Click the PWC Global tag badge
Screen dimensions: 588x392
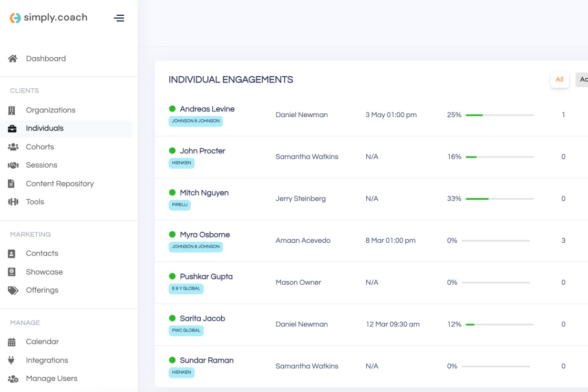186,331
